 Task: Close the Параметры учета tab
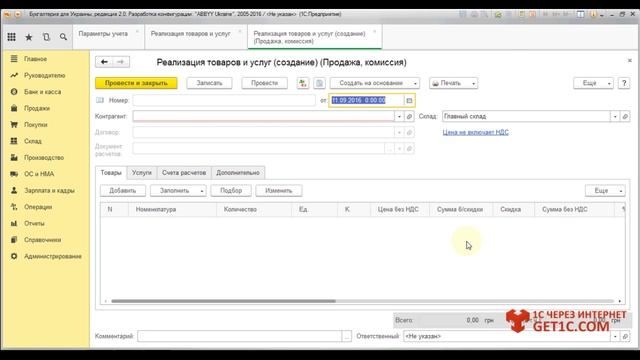tap(137, 31)
